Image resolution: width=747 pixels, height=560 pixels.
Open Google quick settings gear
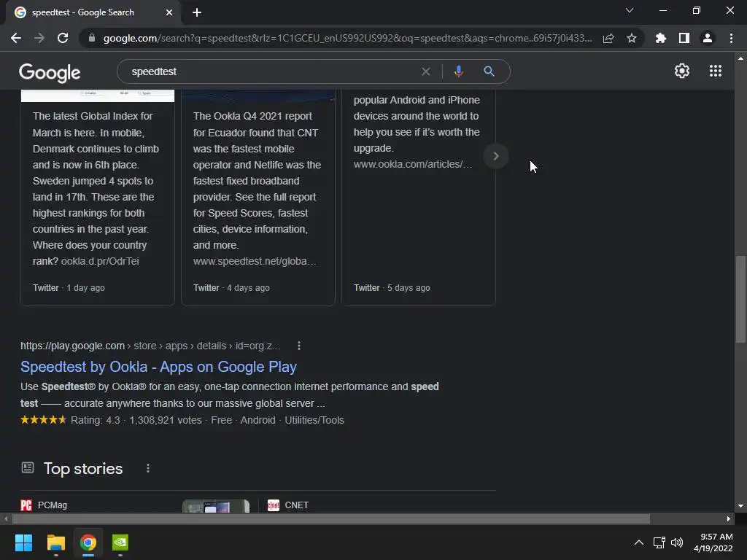pyautogui.click(x=682, y=71)
